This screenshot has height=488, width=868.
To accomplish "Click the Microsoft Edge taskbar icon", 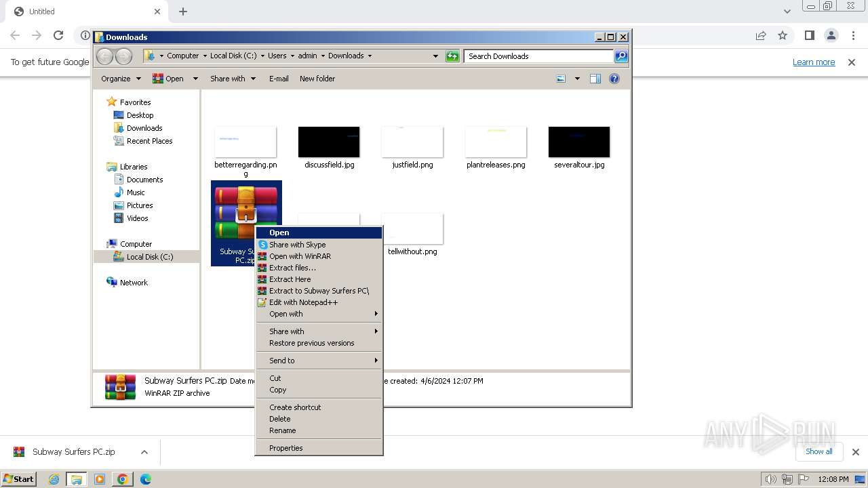I will click(x=146, y=479).
